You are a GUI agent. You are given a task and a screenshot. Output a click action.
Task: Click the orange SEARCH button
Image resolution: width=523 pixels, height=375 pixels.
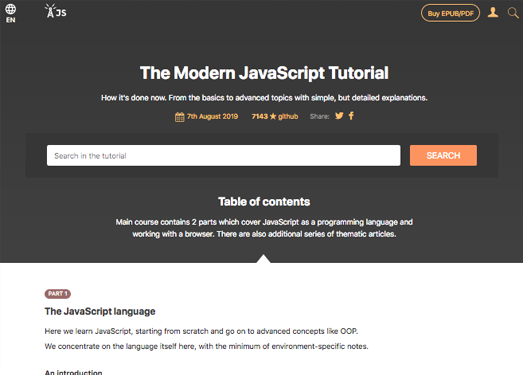(443, 155)
